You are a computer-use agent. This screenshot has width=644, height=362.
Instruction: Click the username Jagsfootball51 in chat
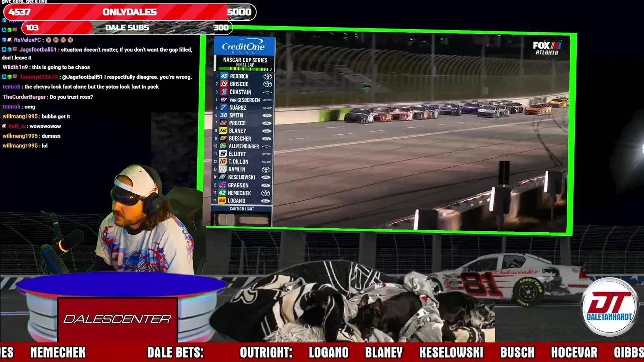38,50
